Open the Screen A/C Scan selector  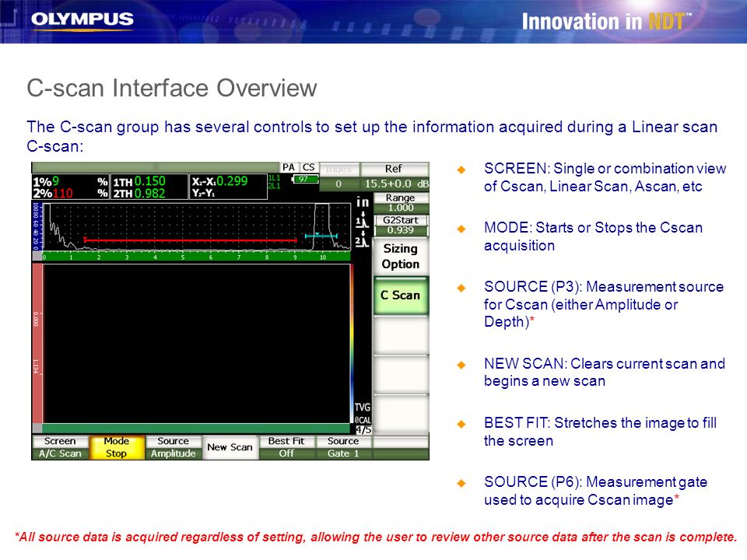click(60, 447)
